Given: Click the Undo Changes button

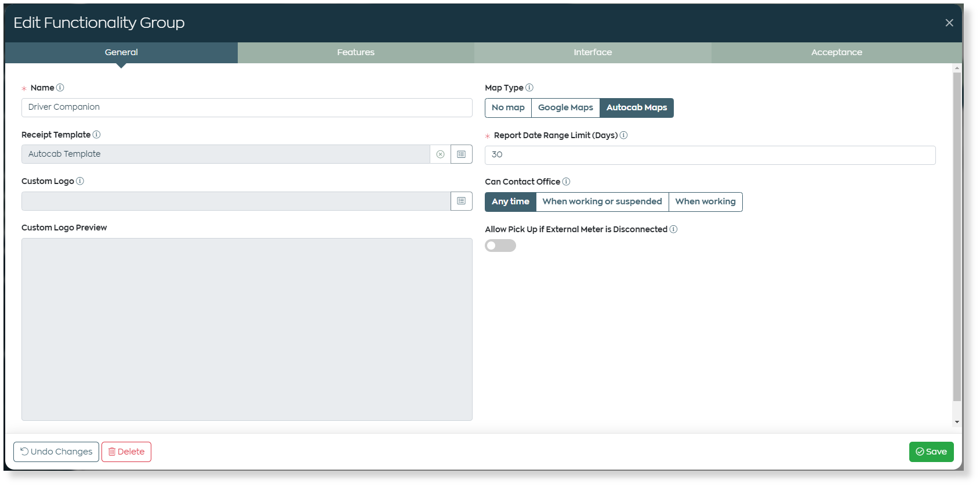Looking at the screenshot, I should [x=56, y=452].
